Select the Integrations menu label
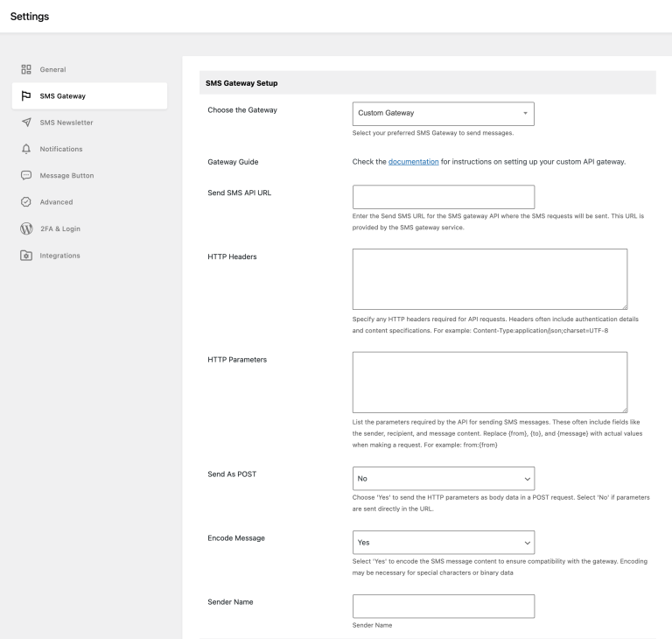 pyautogui.click(x=59, y=256)
